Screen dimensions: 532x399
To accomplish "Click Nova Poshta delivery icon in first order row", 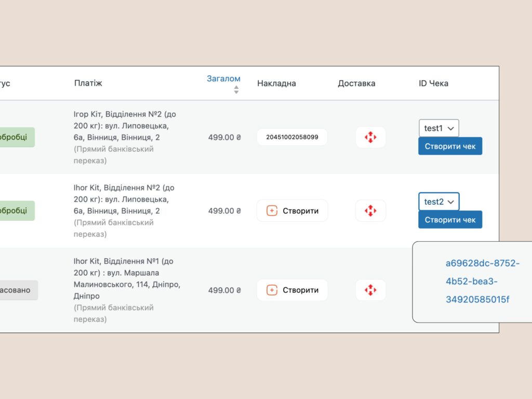I will coord(370,137).
